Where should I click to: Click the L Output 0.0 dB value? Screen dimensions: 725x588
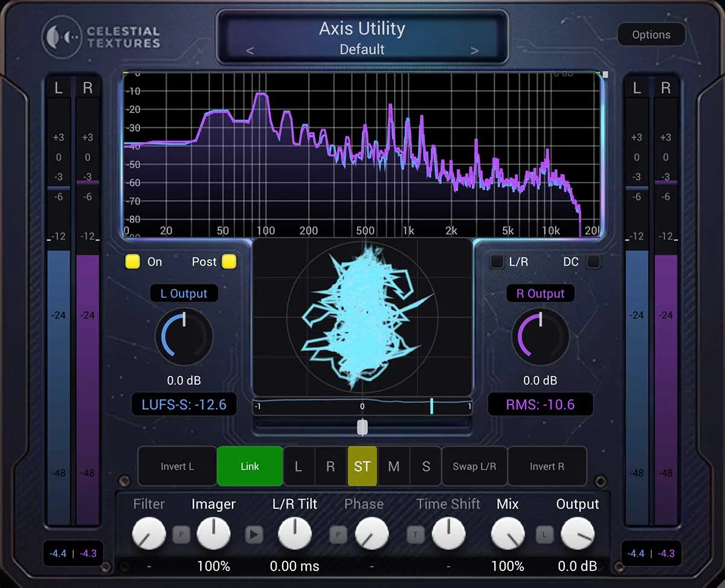184,381
